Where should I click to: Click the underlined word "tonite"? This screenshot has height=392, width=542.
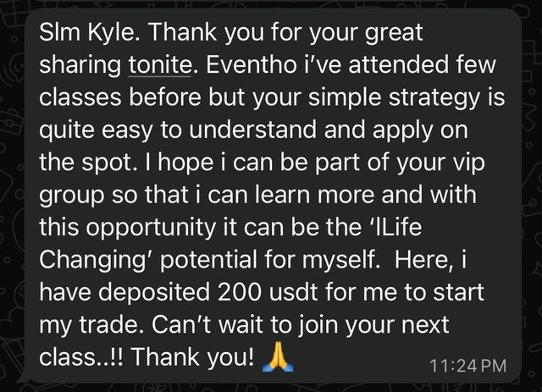pyautogui.click(x=160, y=64)
